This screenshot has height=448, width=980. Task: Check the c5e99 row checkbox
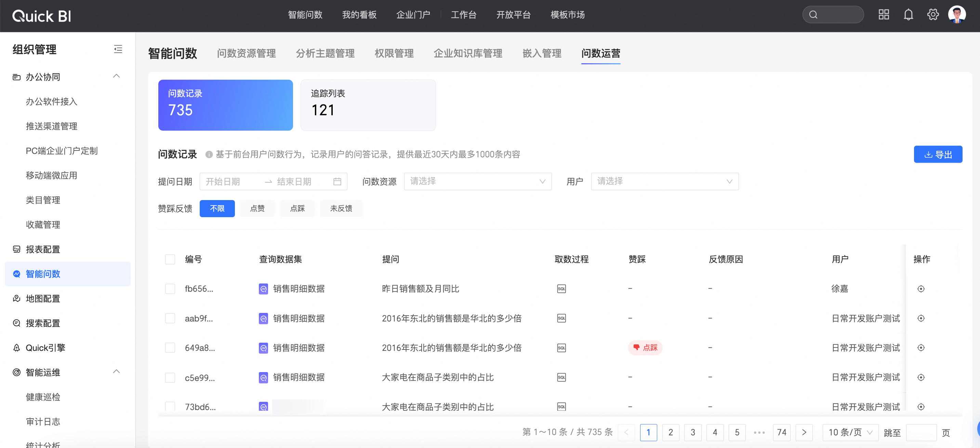[170, 377]
